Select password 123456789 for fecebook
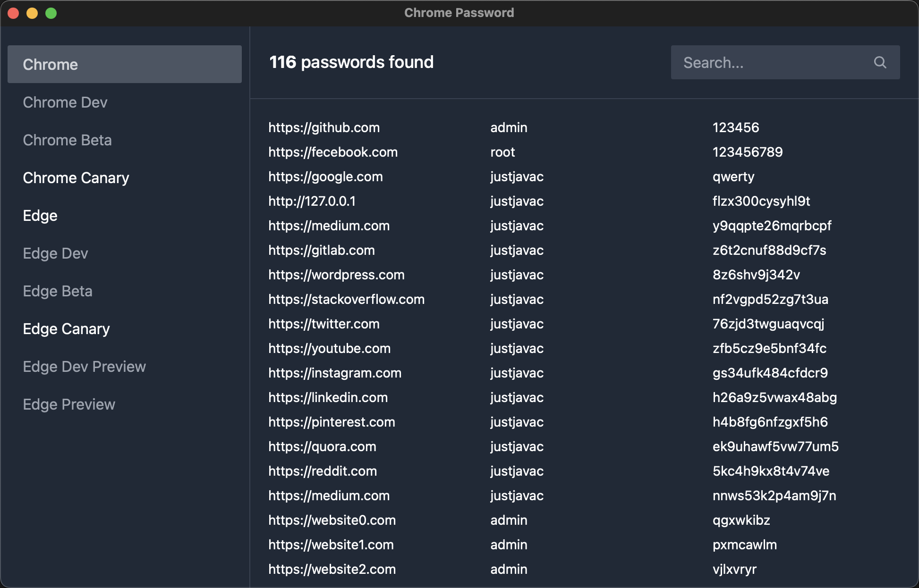The image size is (919, 588). [x=747, y=152]
